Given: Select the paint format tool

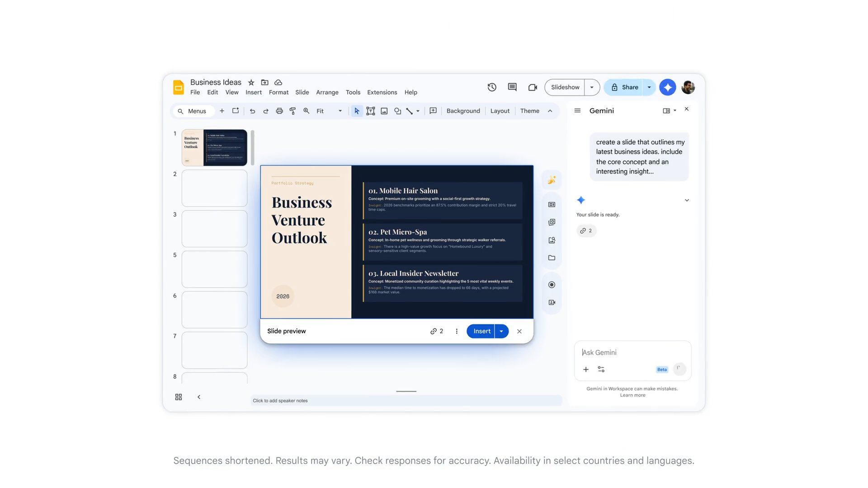Looking at the screenshot, I should point(292,111).
